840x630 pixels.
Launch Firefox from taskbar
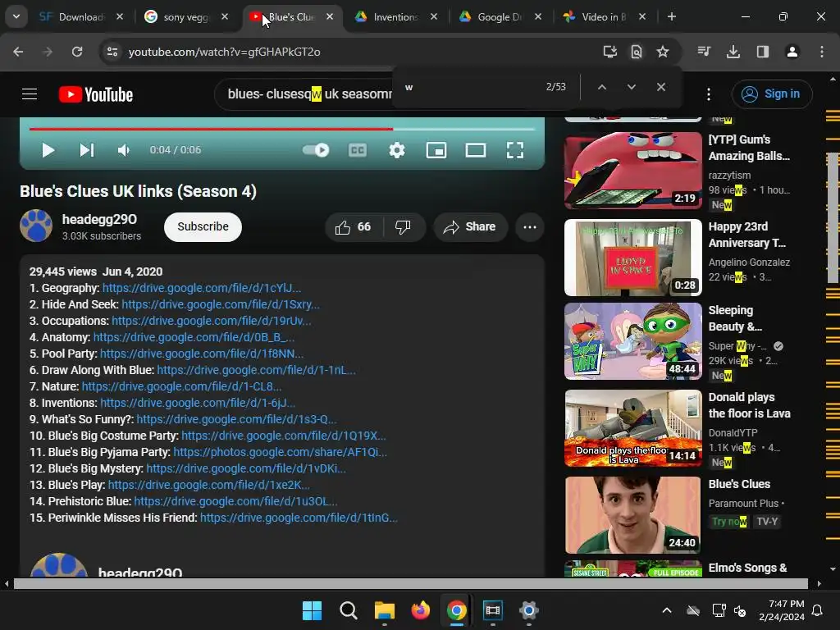pos(421,610)
